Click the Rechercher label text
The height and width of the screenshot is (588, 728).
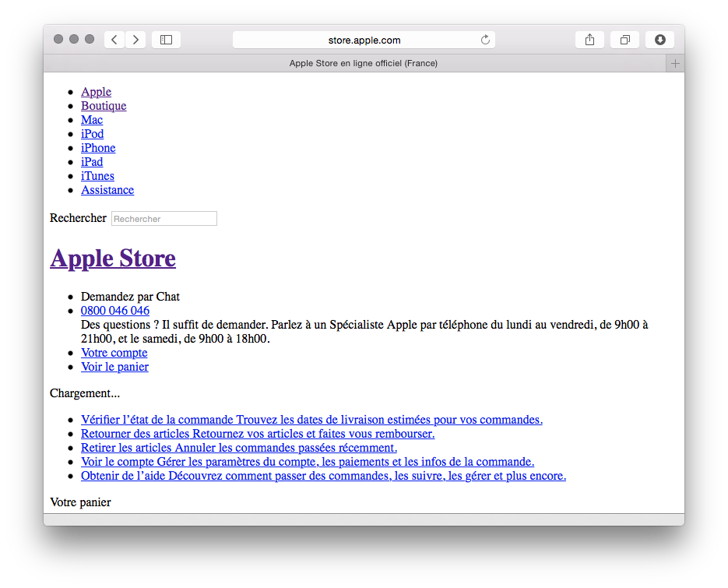(78, 218)
